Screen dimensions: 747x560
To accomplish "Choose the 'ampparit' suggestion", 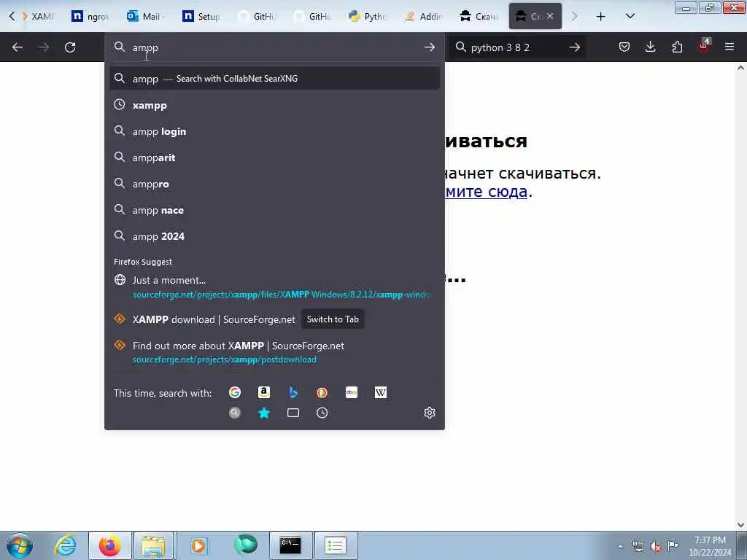I will (x=274, y=157).
